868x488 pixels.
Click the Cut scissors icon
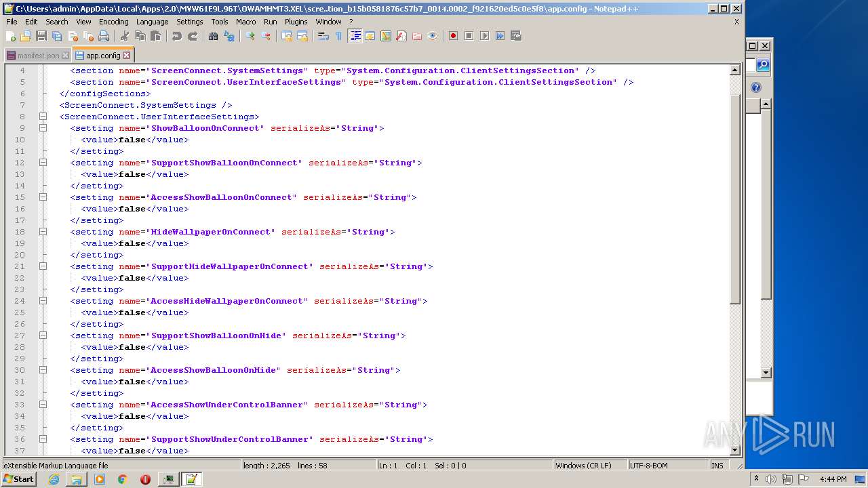[x=124, y=36]
